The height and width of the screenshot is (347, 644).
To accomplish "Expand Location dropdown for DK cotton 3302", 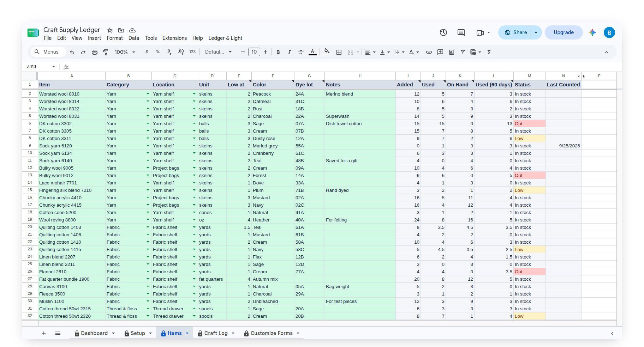I will [194, 124].
